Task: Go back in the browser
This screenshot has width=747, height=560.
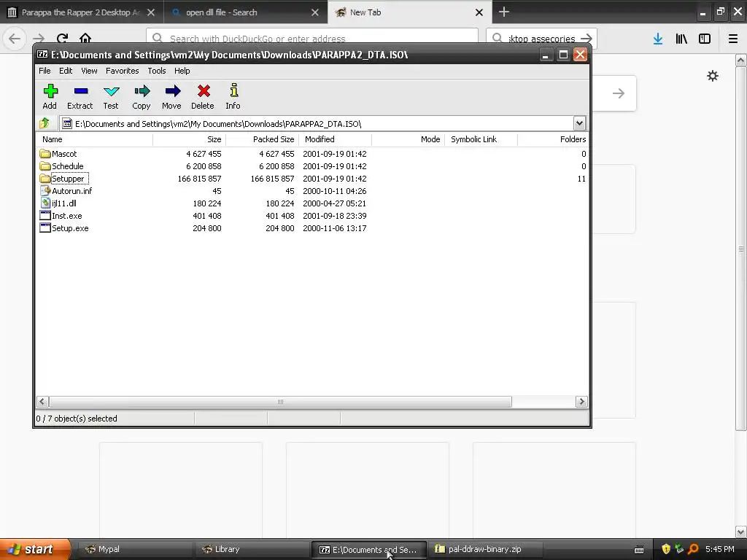Action: (x=15, y=38)
